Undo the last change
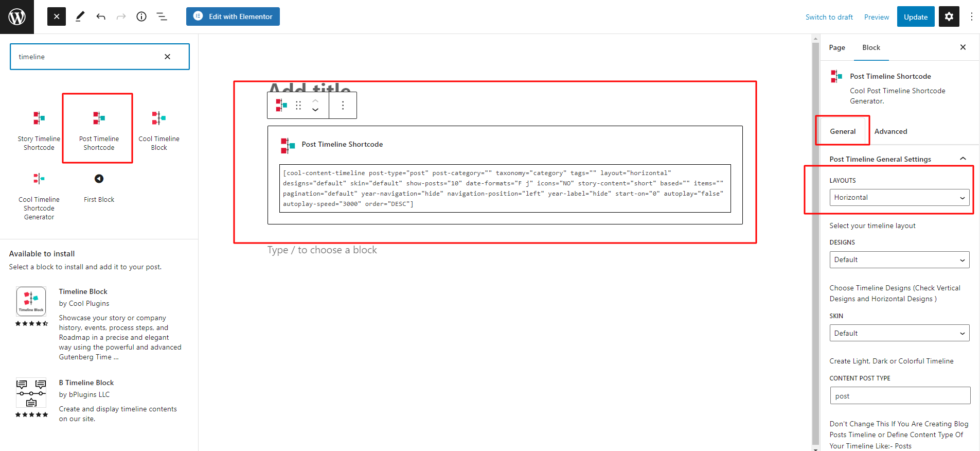The width and height of the screenshot is (980, 451). 101,16
